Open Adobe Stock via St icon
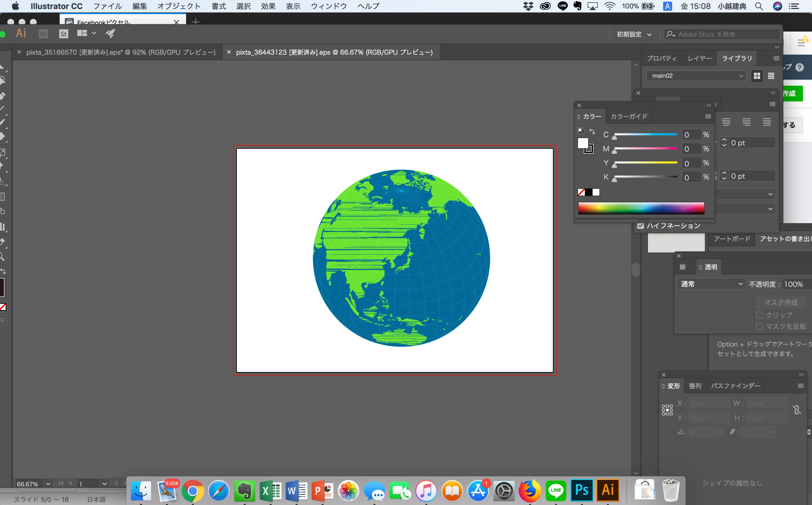Image resolution: width=812 pixels, height=505 pixels. [63, 34]
